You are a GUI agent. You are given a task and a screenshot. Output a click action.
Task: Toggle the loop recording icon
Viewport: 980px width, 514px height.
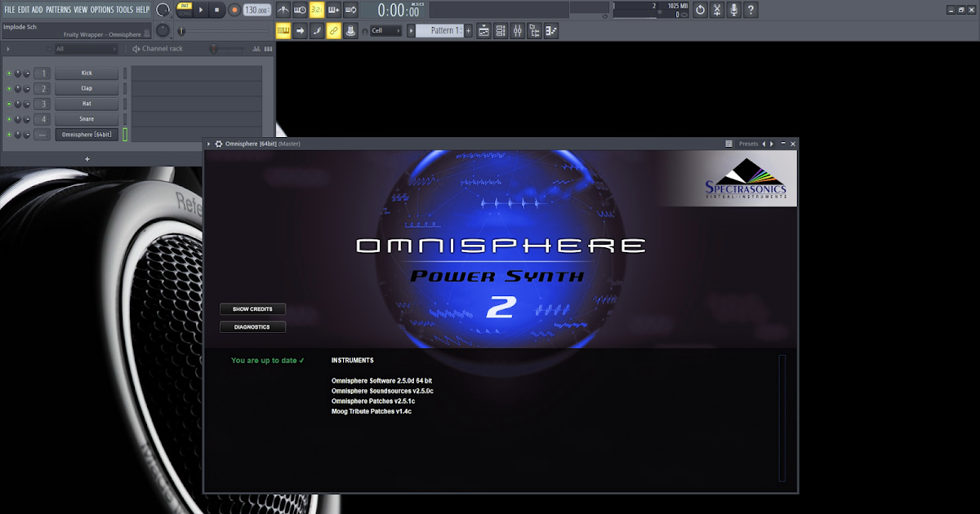coord(350,10)
